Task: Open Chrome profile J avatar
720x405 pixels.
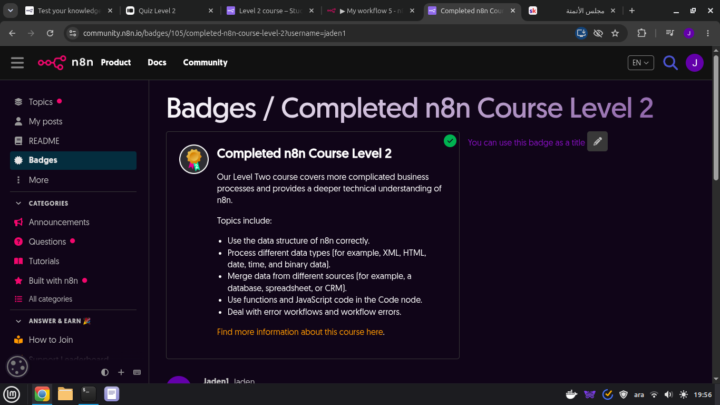Action: (x=689, y=33)
